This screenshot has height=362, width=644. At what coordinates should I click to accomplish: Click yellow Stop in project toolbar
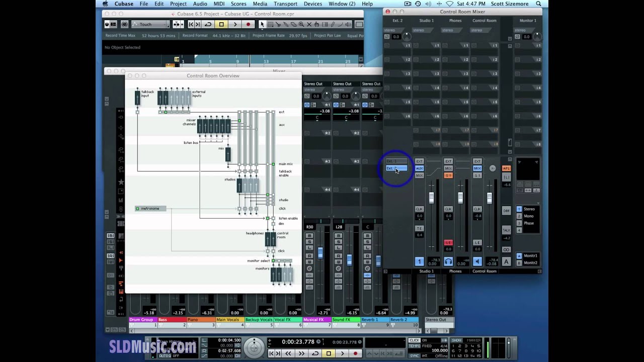click(x=221, y=24)
